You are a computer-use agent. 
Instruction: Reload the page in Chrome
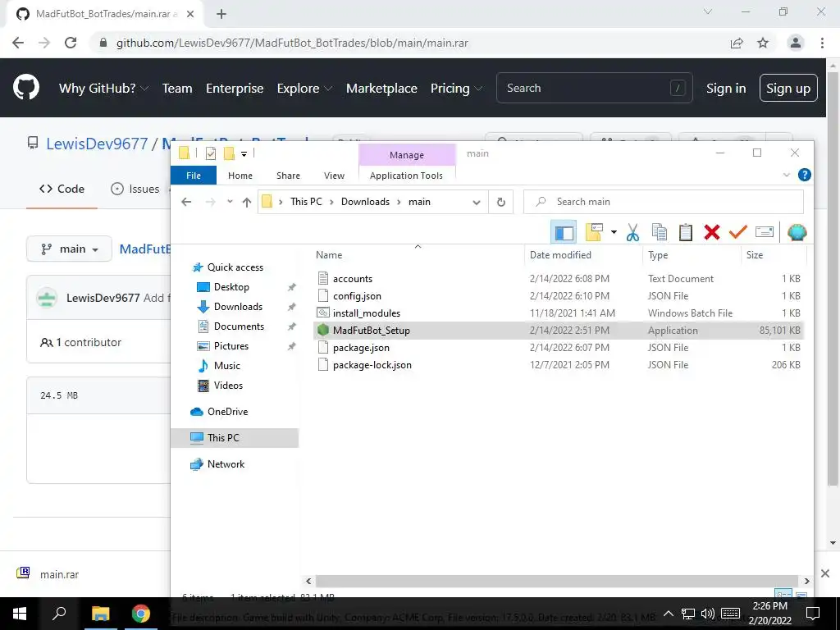coord(71,43)
